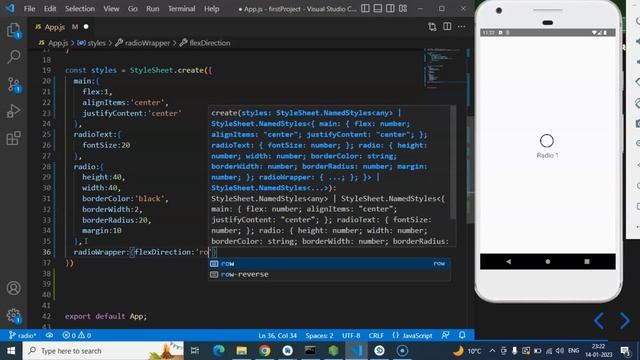Toggle the primary side bar layout icon

[x=365, y=9]
